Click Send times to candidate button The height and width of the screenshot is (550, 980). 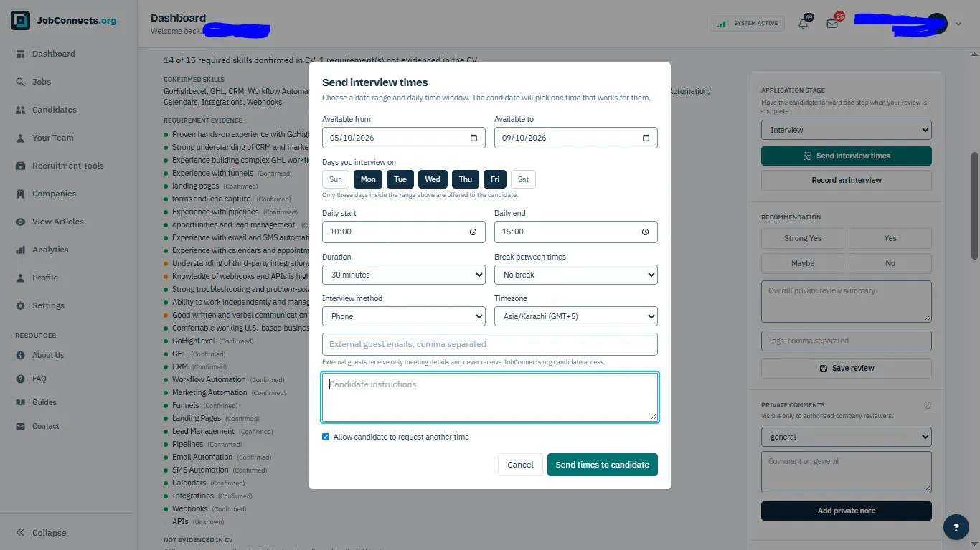tap(603, 465)
